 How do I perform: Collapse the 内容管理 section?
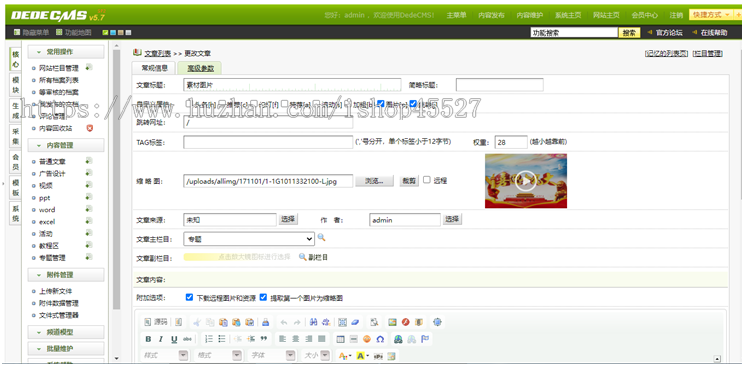[65, 145]
